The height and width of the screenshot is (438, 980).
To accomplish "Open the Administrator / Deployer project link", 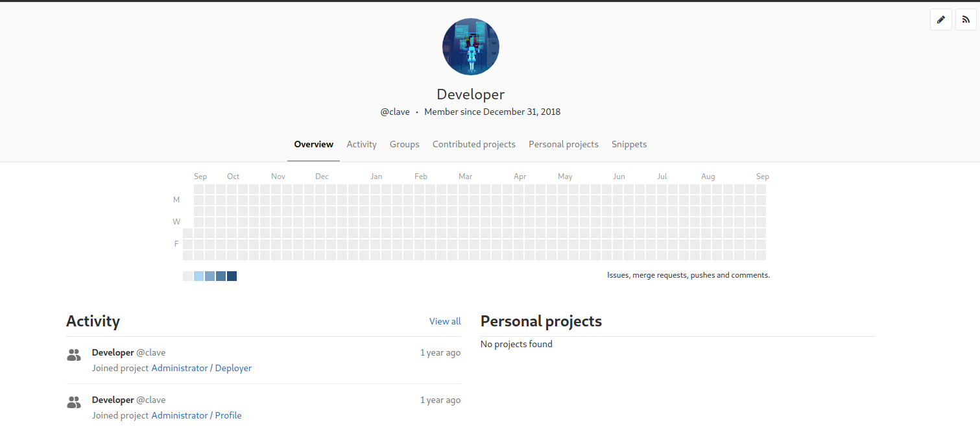I will 201,368.
